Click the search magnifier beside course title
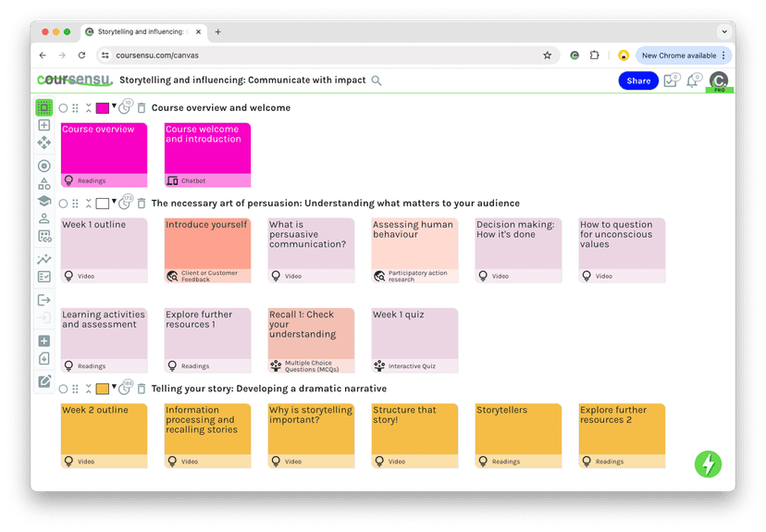Viewport: 766px width, 532px height. coord(377,80)
